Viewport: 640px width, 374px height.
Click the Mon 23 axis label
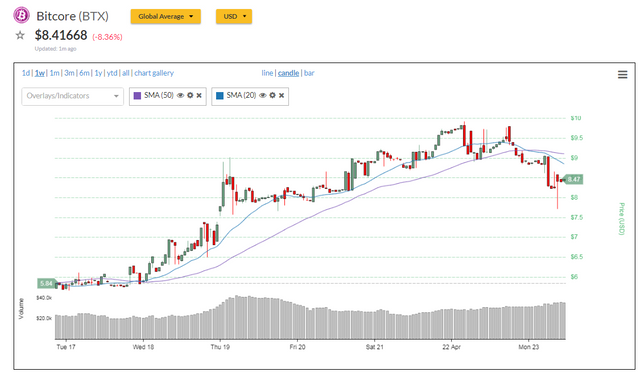coord(529,347)
